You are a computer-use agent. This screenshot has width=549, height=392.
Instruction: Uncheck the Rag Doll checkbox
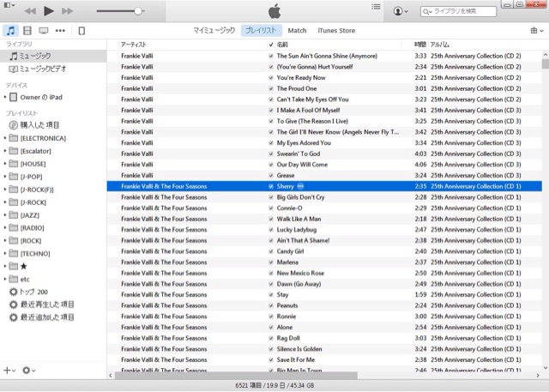tap(271, 339)
